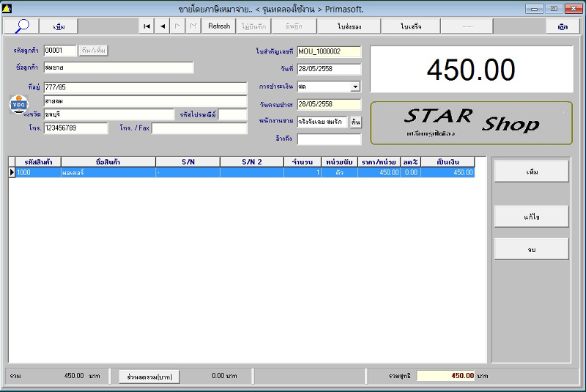The image size is (586, 392).
Task: Click the yellow app icon in the title bar
Action: 7,8
